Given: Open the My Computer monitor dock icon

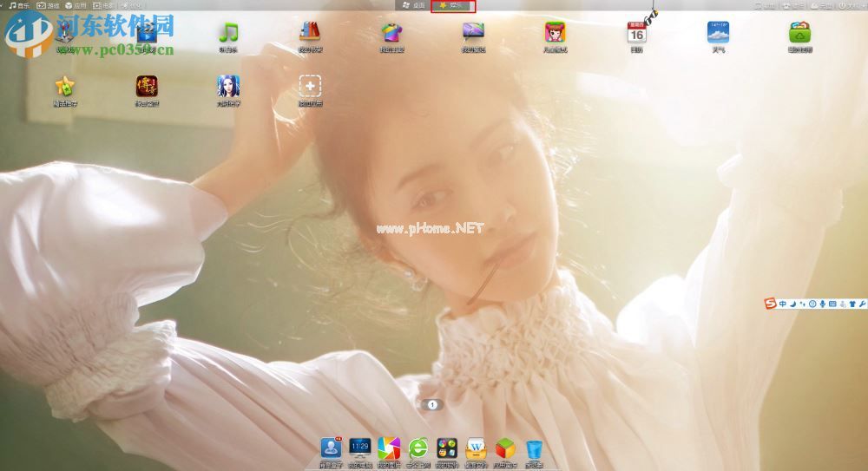Looking at the screenshot, I should (x=359, y=448).
